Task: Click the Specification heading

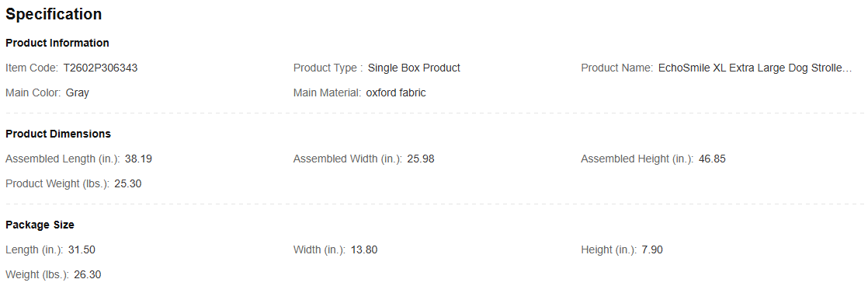Action: click(x=54, y=15)
